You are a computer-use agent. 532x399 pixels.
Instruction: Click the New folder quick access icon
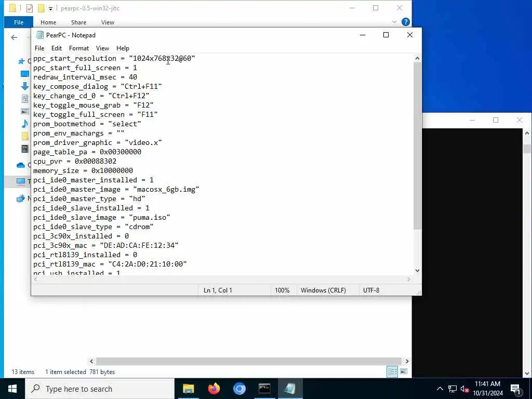[41, 8]
